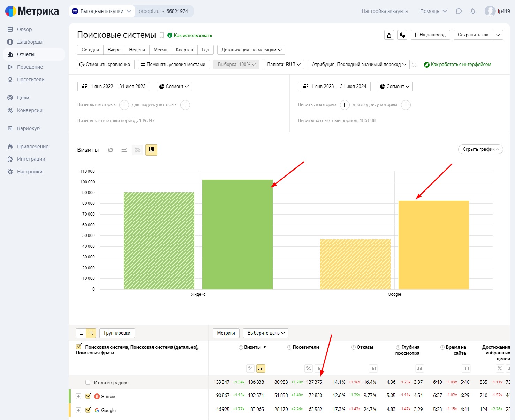Open the Обзор sidebar section
The width and height of the screenshot is (515, 420).
(x=24, y=29)
